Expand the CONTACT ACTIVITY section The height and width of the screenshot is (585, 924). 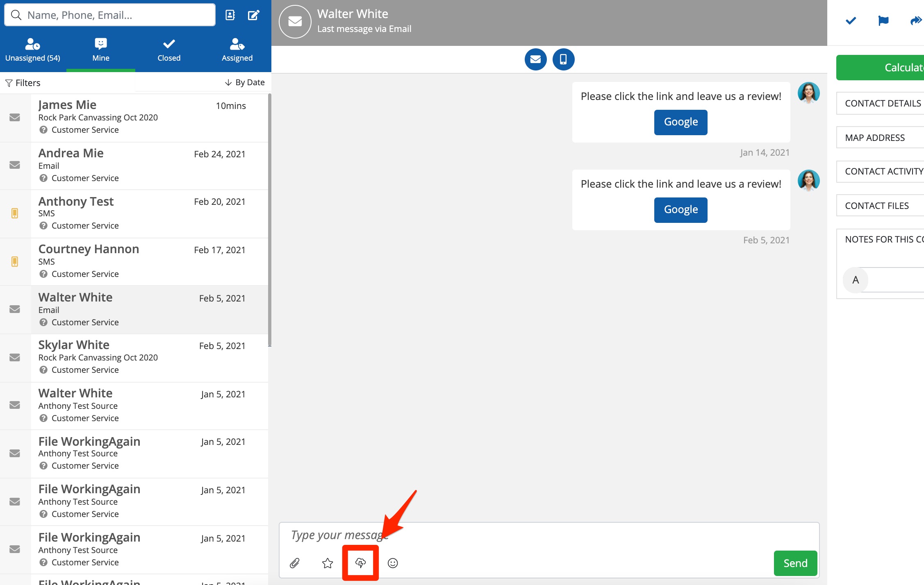coord(883,171)
